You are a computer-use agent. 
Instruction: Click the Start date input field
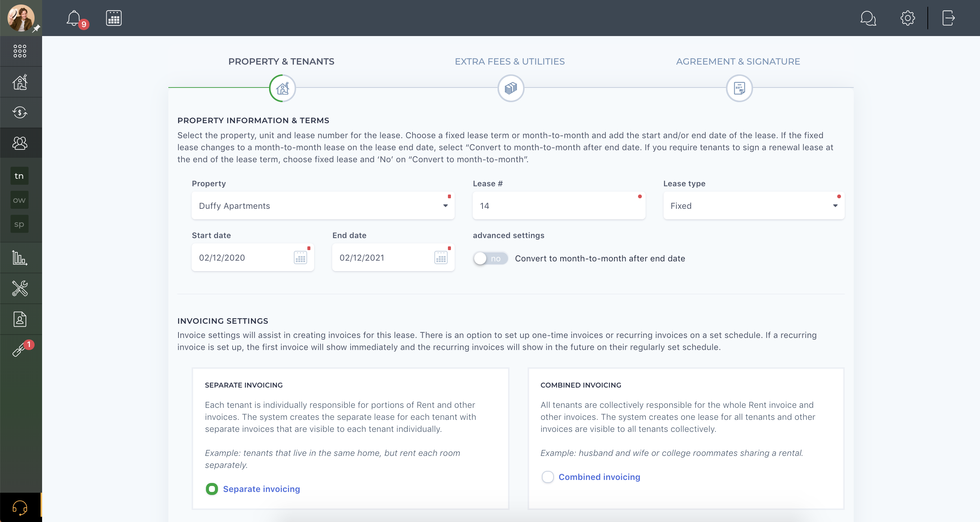(x=253, y=257)
